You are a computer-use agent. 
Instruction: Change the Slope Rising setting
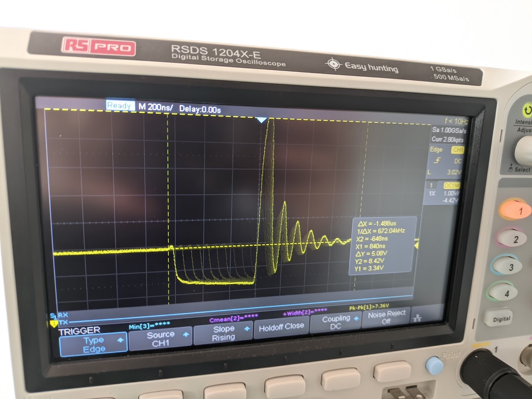223,333
